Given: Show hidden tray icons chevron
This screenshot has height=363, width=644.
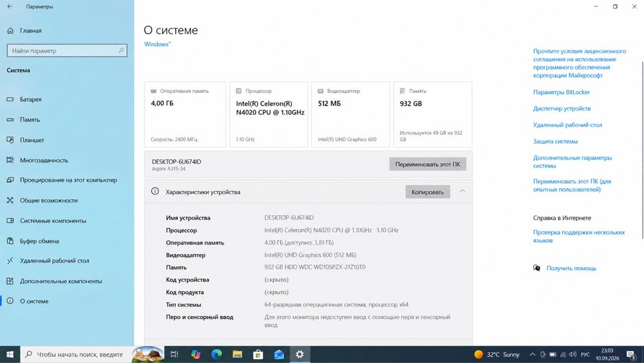Looking at the screenshot, I should pos(533,354).
